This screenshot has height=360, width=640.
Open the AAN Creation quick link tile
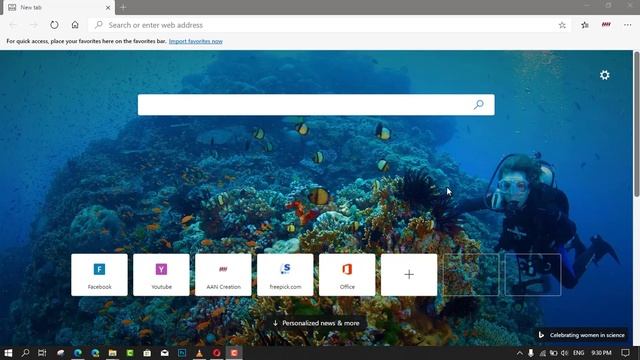tap(223, 275)
